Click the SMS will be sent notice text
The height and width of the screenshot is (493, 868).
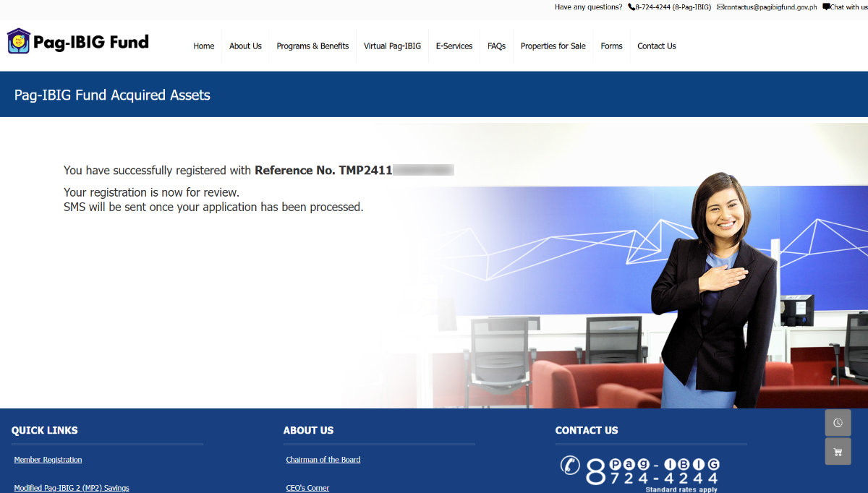(213, 207)
